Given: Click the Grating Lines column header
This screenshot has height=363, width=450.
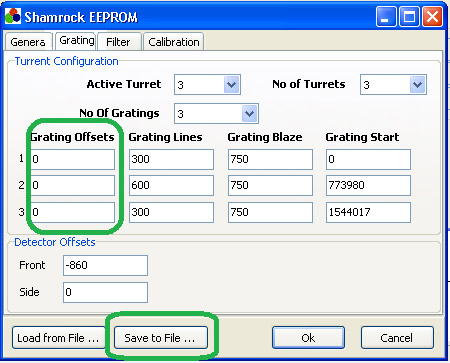Looking at the screenshot, I should pyautogui.click(x=165, y=137).
